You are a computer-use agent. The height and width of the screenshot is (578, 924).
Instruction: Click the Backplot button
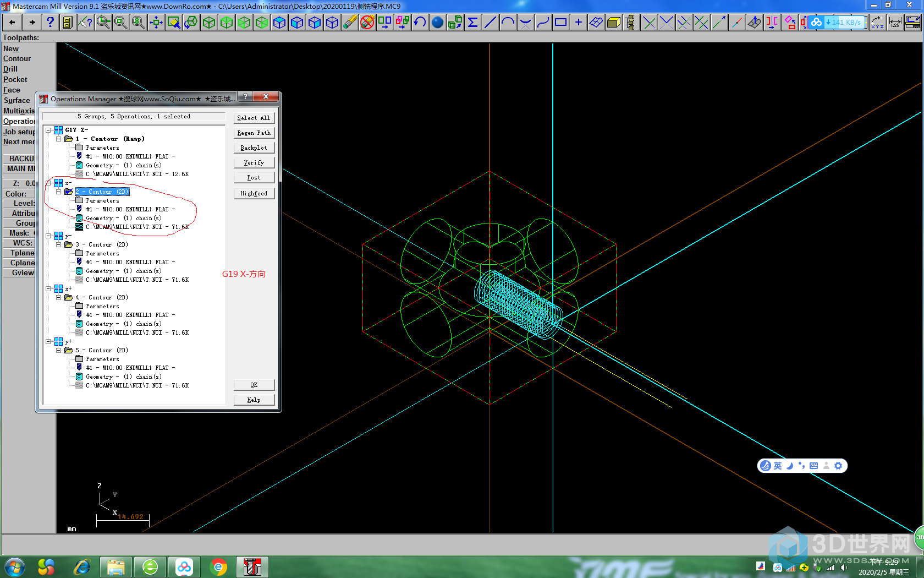coord(254,148)
